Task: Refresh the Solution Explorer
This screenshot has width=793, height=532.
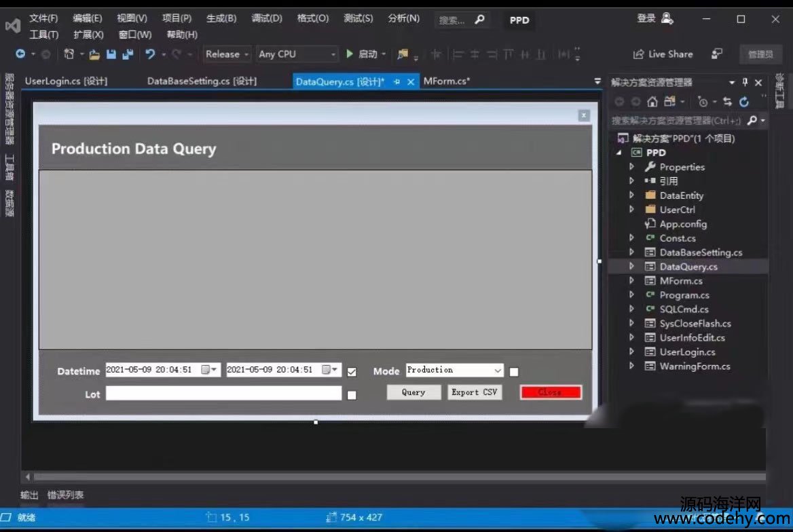Action: (x=744, y=102)
